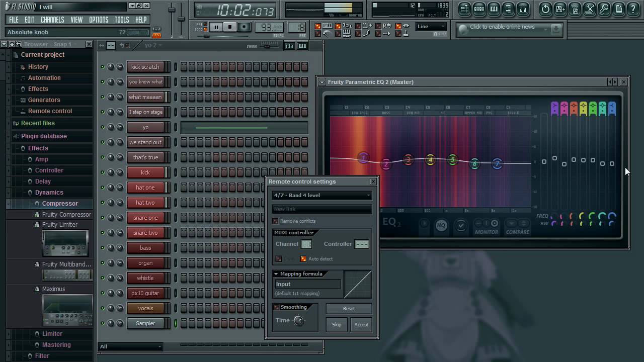This screenshot has height=362, width=644.
Task: Open the EDIT menu
Action: pyautogui.click(x=30, y=20)
